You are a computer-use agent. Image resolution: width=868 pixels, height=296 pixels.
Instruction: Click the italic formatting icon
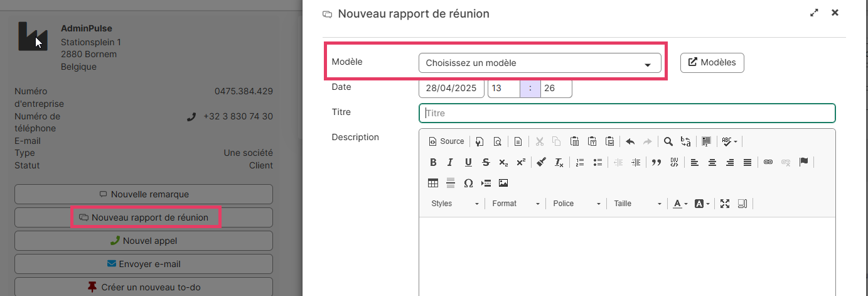tap(450, 162)
